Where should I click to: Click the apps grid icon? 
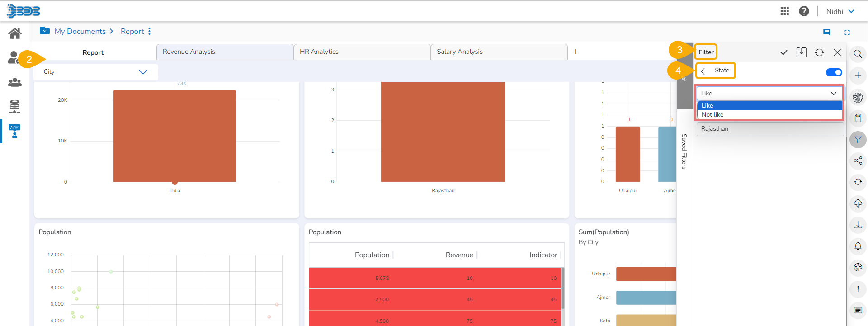pyautogui.click(x=785, y=11)
